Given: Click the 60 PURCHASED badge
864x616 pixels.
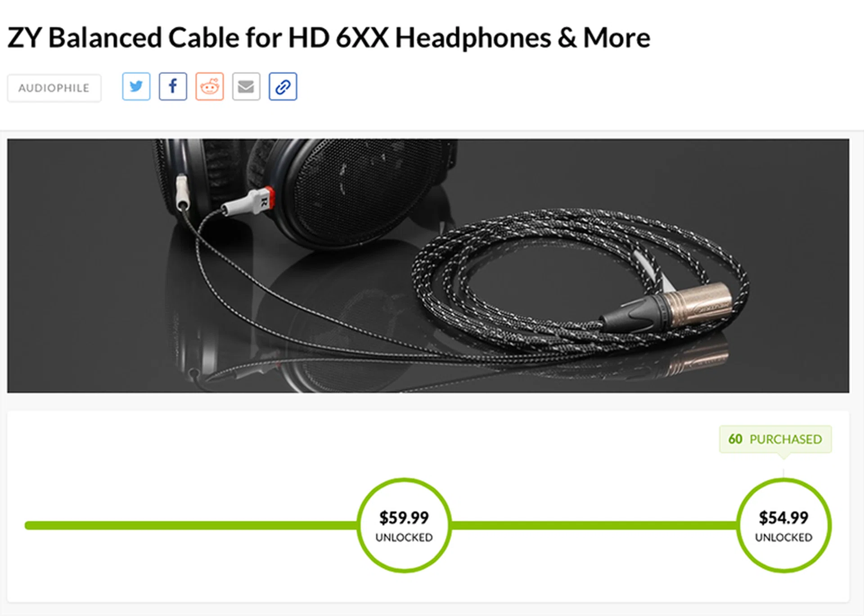Looking at the screenshot, I should pyautogui.click(x=775, y=439).
